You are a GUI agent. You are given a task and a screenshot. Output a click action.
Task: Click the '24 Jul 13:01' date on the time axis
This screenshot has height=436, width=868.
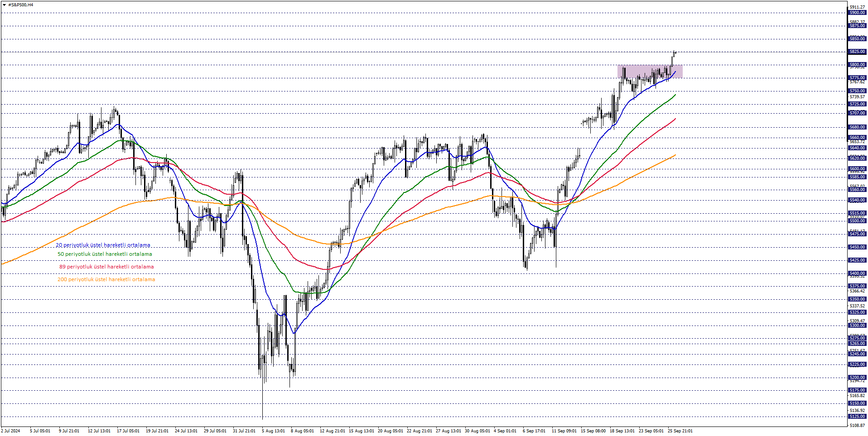186,431
